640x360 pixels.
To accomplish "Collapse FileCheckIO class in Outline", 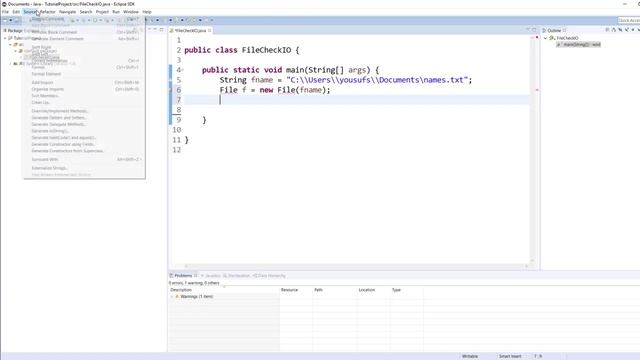I will (x=545, y=38).
